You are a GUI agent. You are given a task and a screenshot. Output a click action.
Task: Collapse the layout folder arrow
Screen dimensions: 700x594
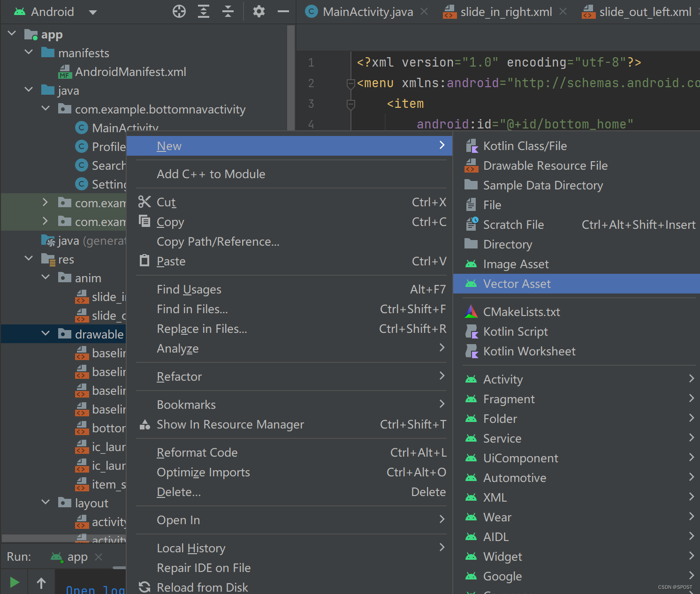coord(46,502)
